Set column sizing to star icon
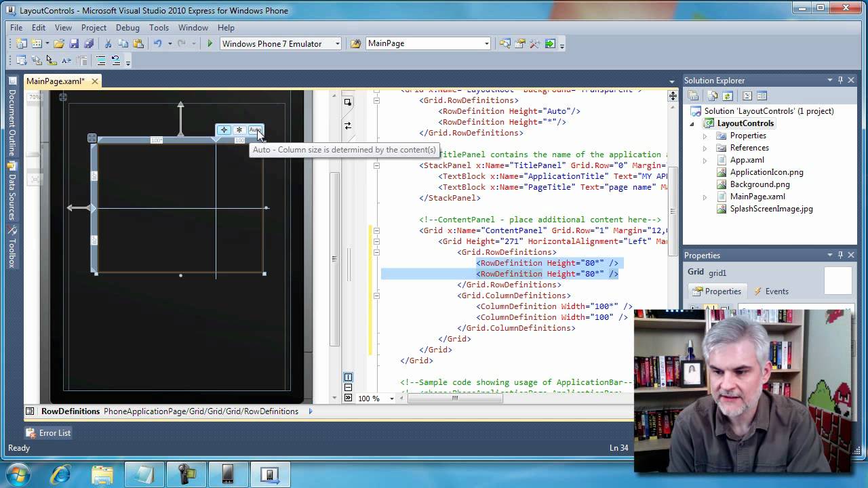The height and width of the screenshot is (488, 868). click(x=239, y=129)
